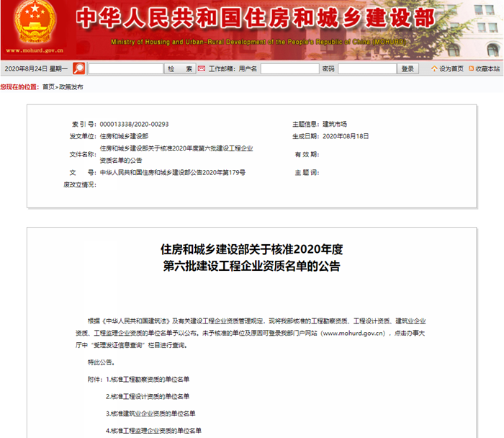Go to 首页 in the breadcrumb

48,87
